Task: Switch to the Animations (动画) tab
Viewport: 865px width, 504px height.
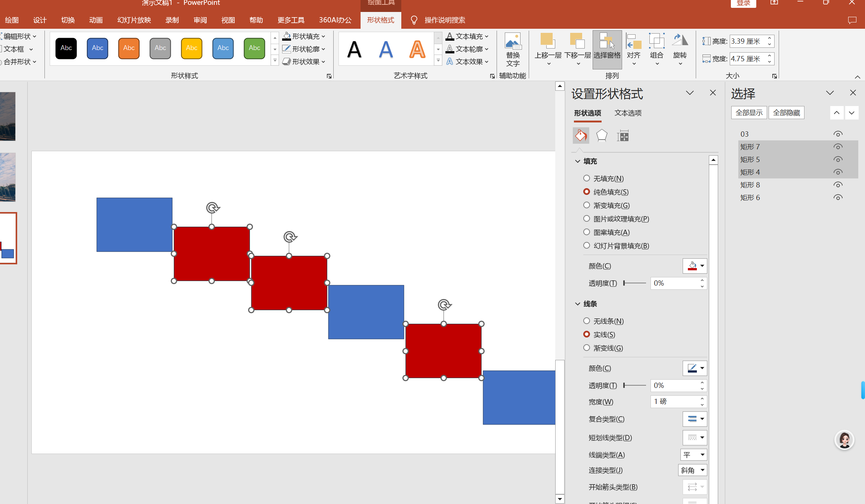Action: coord(96,20)
